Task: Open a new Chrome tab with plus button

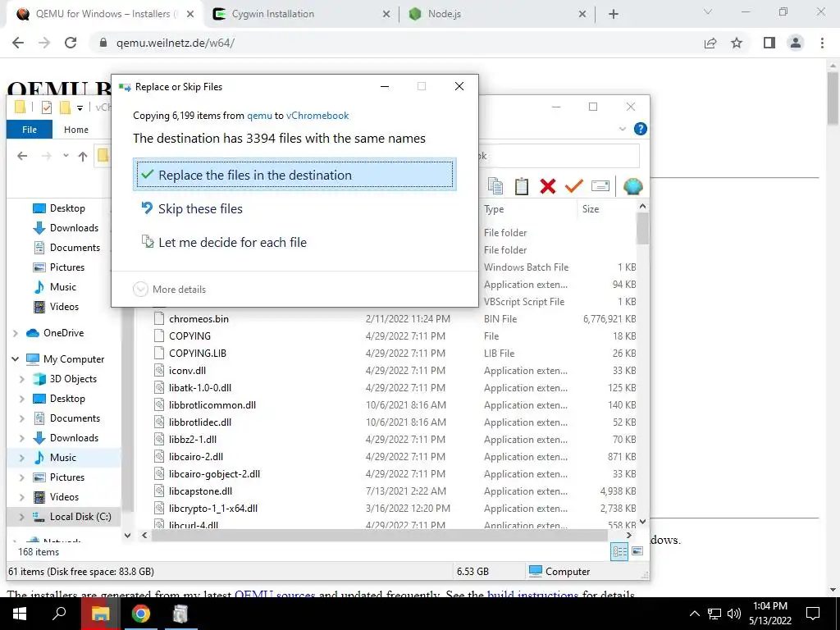Action: (x=614, y=14)
